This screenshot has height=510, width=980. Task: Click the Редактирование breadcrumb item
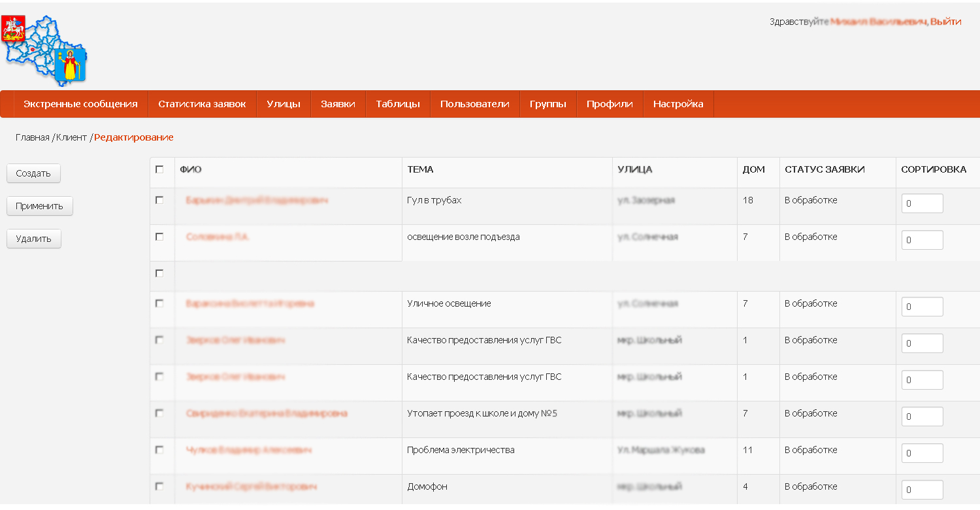134,137
